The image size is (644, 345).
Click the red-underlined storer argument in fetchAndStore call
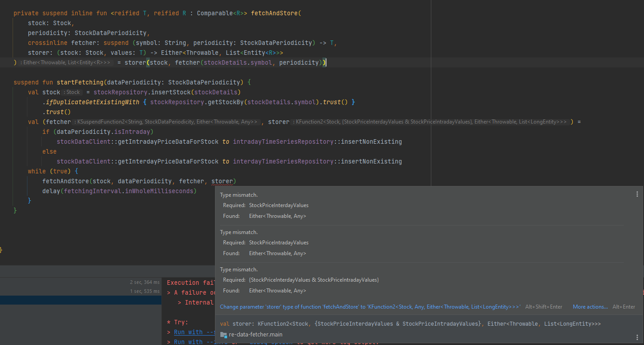click(x=222, y=181)
